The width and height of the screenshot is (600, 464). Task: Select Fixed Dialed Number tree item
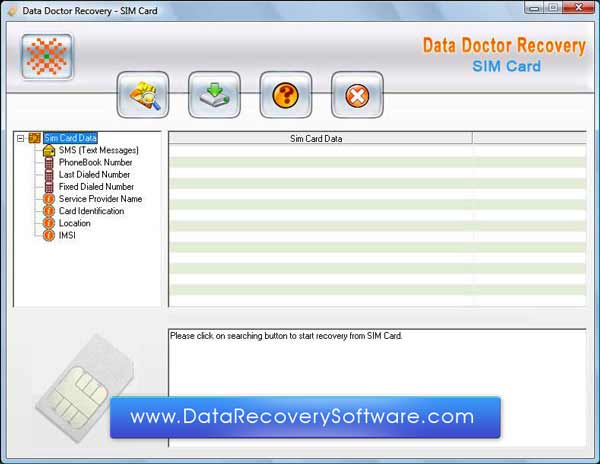coord(96,187)
